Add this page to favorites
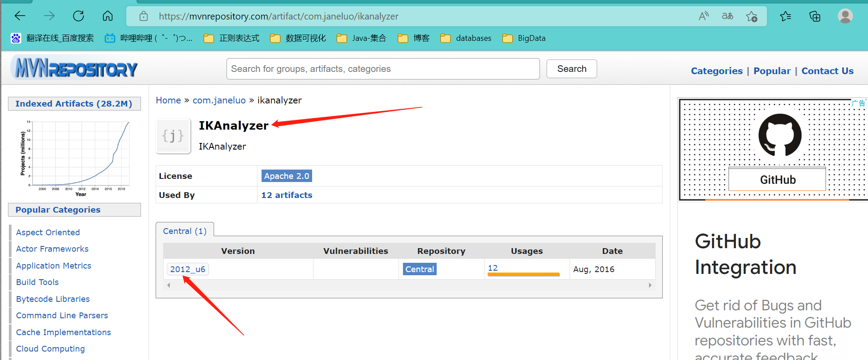The height and width of the screenshot is (360, 868). pos(752,16)
